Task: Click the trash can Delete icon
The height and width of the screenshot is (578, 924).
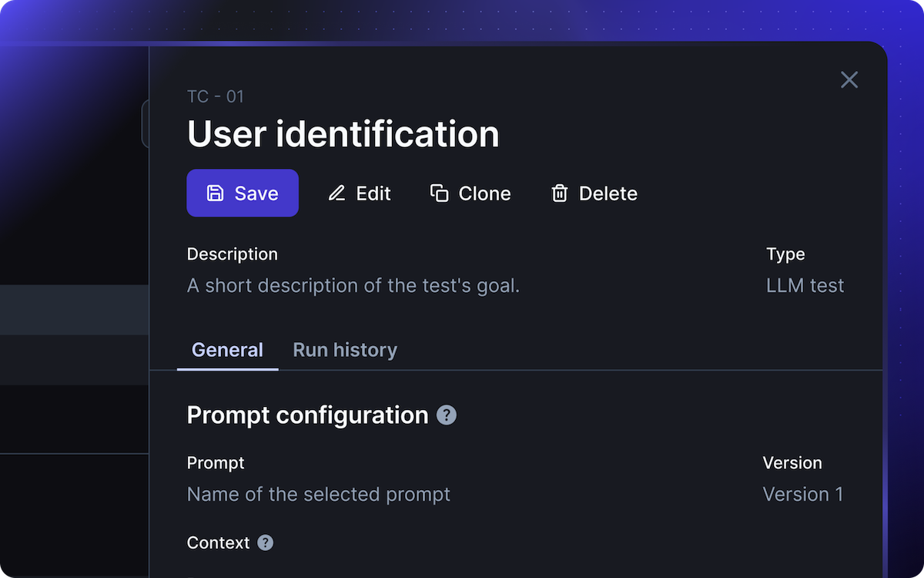Action: (x=559, y=193)
